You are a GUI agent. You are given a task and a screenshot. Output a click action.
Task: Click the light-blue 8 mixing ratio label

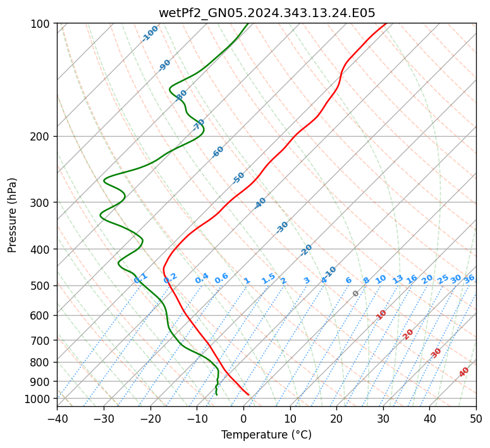366,280
